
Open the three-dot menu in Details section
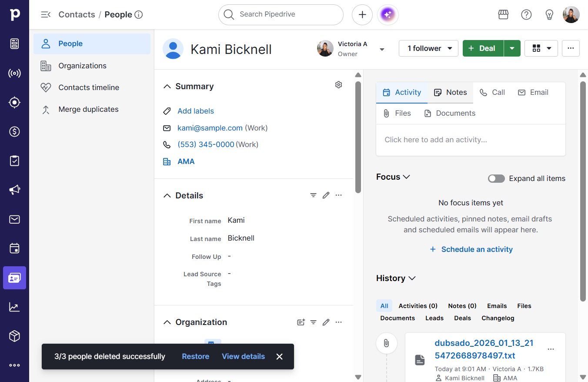tap(339, 195)
